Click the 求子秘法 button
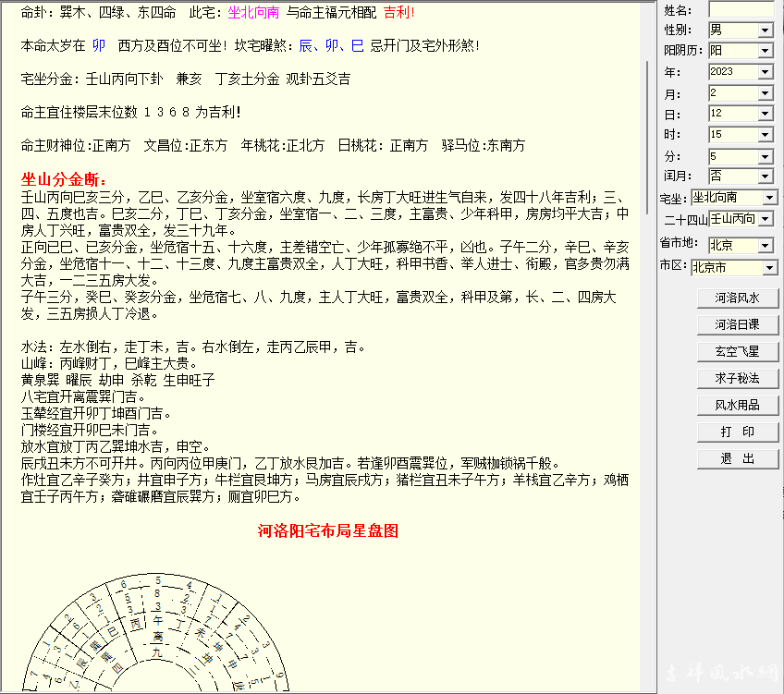Image resolution: width=784 pixels, height=694 pixels. [x=738, y=378]
